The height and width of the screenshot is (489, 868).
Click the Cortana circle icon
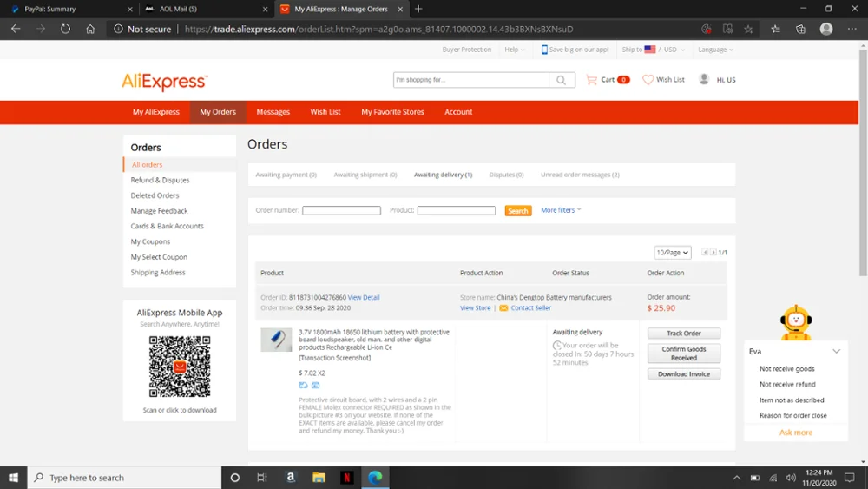tap(234, 478)
